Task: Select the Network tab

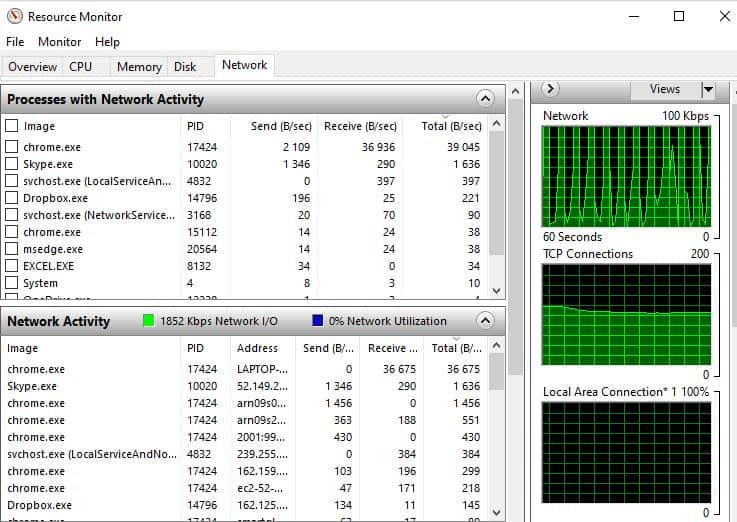Action: [x=244, y=65]
